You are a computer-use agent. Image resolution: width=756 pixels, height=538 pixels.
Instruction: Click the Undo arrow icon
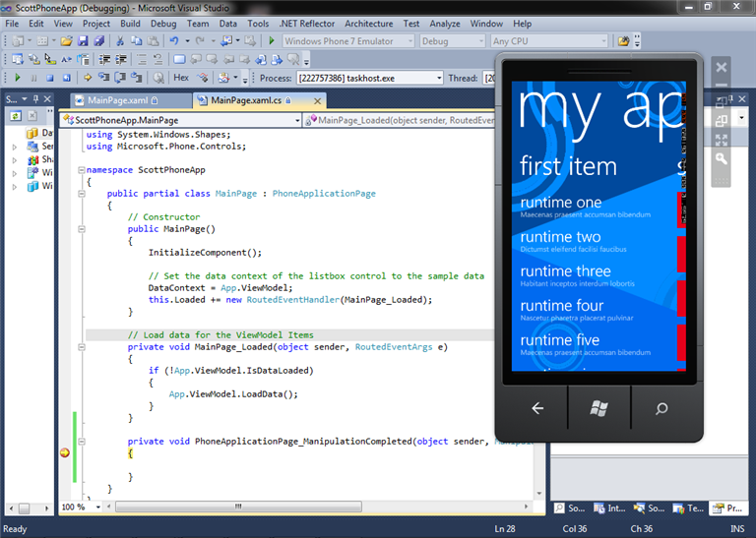point(174,41)
